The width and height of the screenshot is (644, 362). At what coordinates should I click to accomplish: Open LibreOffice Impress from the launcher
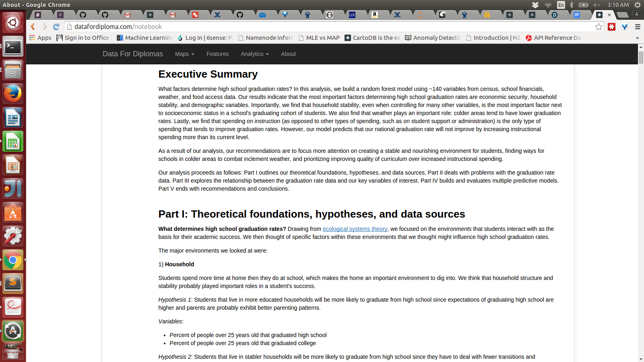pos(13,165)
